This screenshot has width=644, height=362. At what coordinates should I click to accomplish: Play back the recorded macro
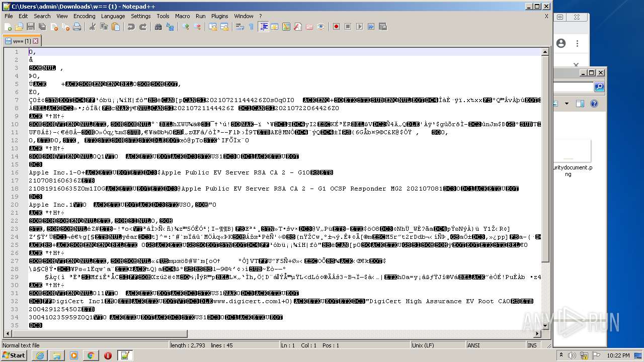coord(360,27)
